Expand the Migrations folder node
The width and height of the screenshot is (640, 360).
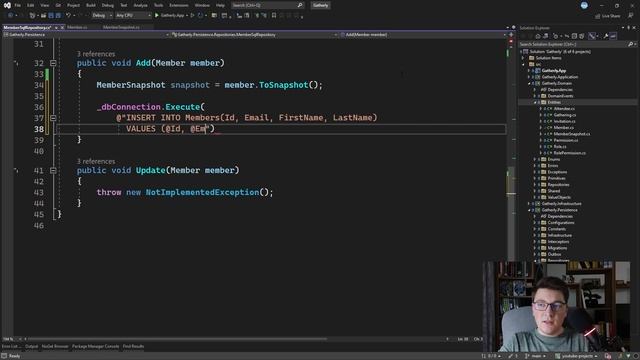pos(535,248)
